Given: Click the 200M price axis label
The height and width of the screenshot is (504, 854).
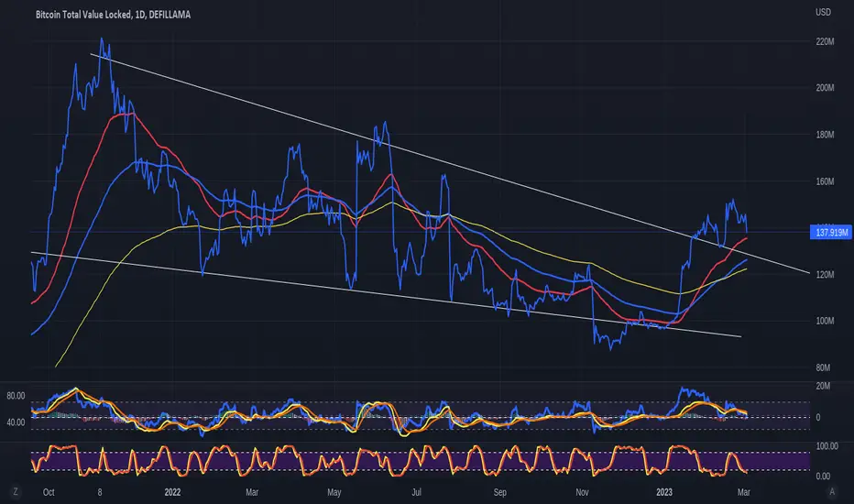Looking at the screenshot, I should pyautogui.click(x=825, y=88).
